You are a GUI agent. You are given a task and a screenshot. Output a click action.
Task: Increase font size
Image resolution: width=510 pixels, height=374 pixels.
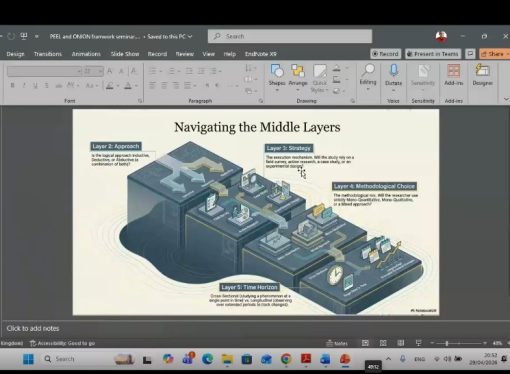110,71
